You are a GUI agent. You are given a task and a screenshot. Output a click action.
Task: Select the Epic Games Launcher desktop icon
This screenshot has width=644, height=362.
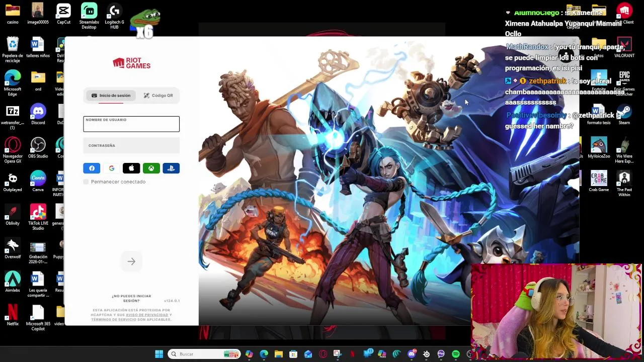pyautogui.click(x=624, y=83)
